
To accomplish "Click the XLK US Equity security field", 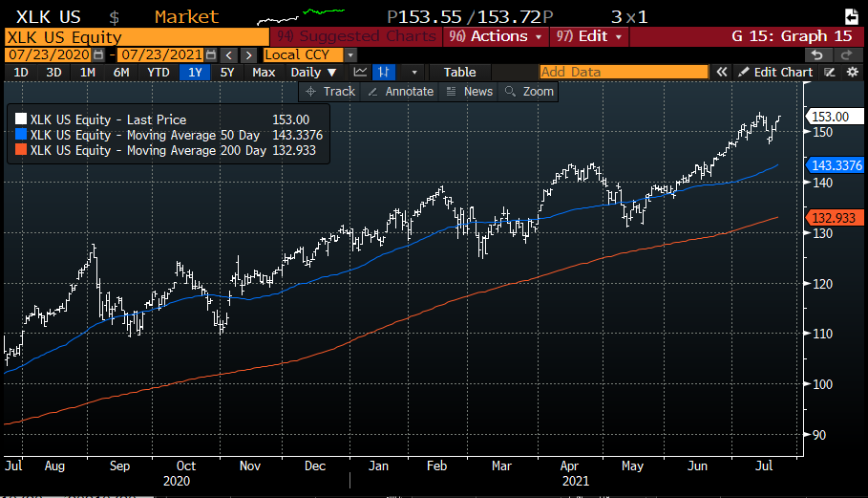I will (x=137, y=37).
